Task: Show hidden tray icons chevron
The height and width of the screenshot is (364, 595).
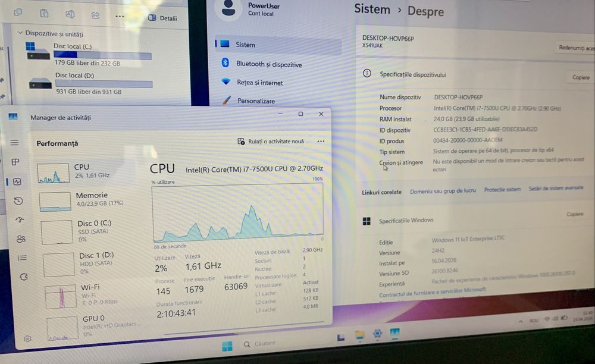Action: pos(521,321)
